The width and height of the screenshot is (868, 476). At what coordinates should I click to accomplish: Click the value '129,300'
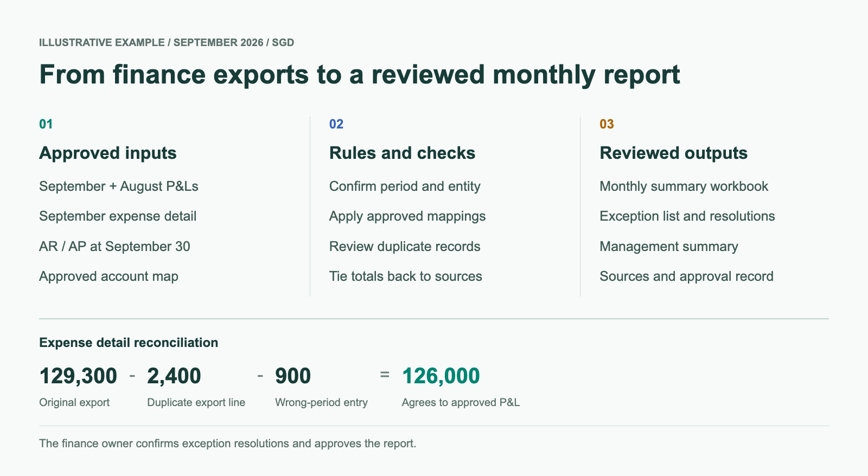(78, 376)
